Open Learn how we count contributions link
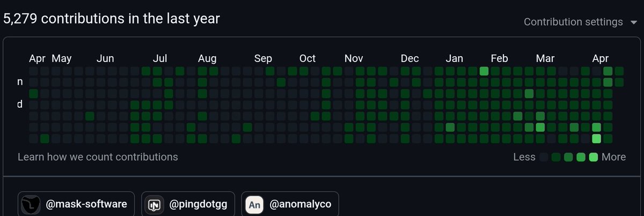The width and height of the screenshot is (644, 216). (x=98, y=157)
